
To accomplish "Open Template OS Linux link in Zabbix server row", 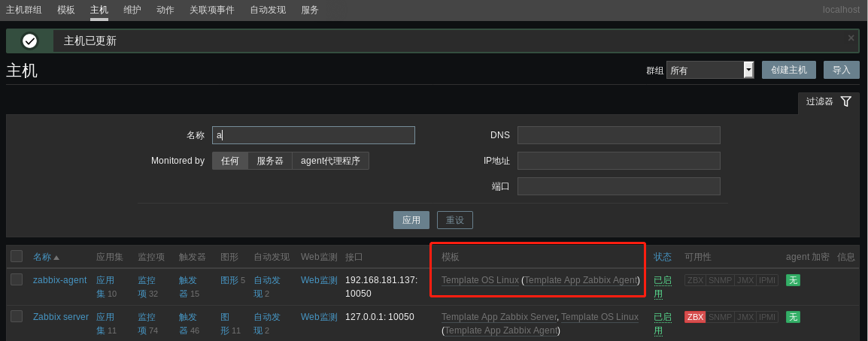I will click(x=599, y=317).
